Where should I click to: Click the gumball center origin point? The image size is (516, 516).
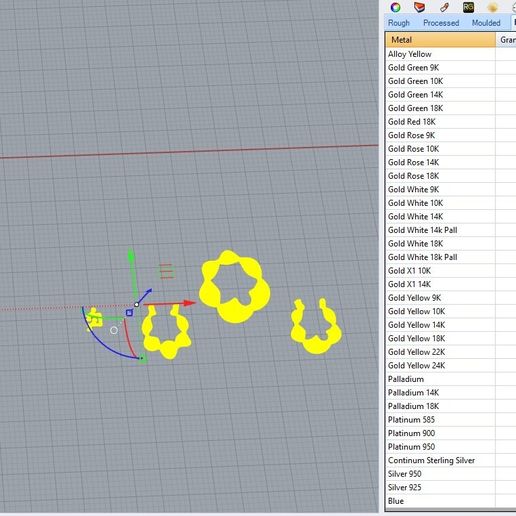click(x=136, y=304)
